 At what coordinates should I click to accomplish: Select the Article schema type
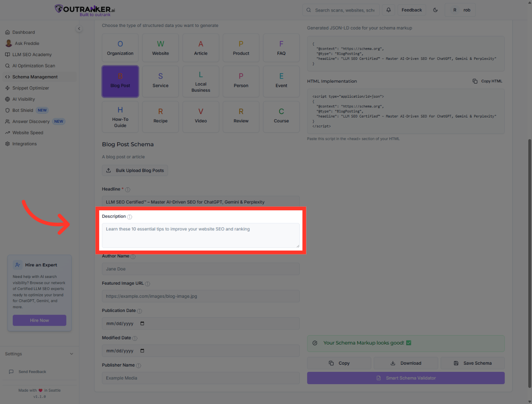[201, 48]
